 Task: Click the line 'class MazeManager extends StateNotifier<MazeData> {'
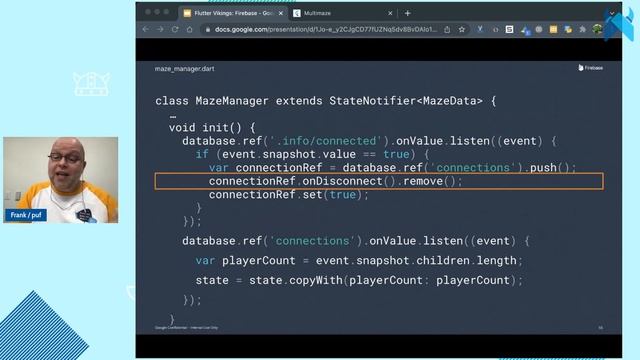[326, 101]
